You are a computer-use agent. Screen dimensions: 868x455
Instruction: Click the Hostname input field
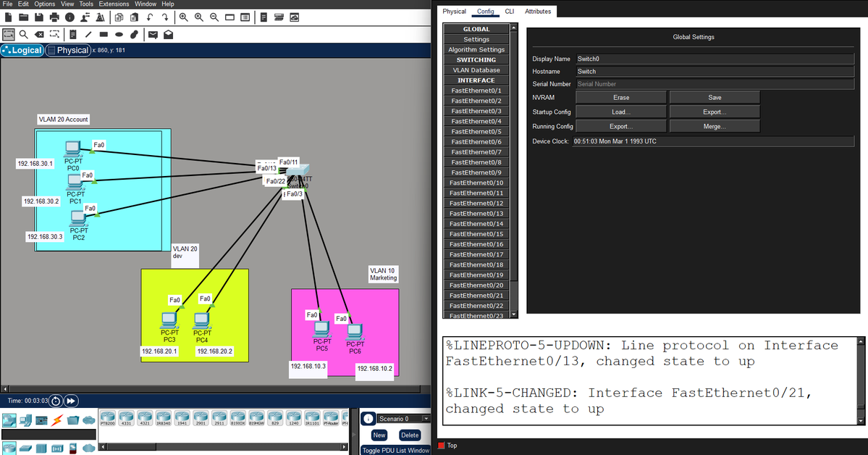pos(715,72)
